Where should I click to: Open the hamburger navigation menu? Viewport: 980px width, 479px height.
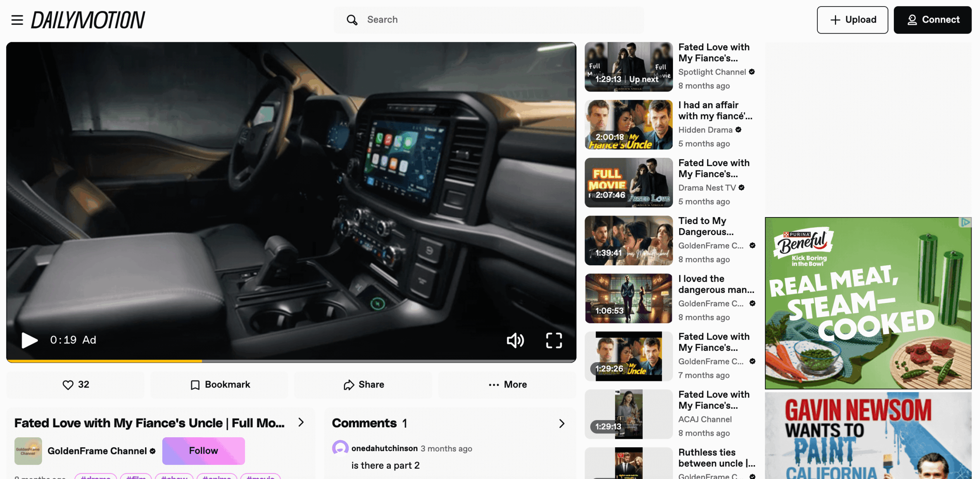click(17, 20)
